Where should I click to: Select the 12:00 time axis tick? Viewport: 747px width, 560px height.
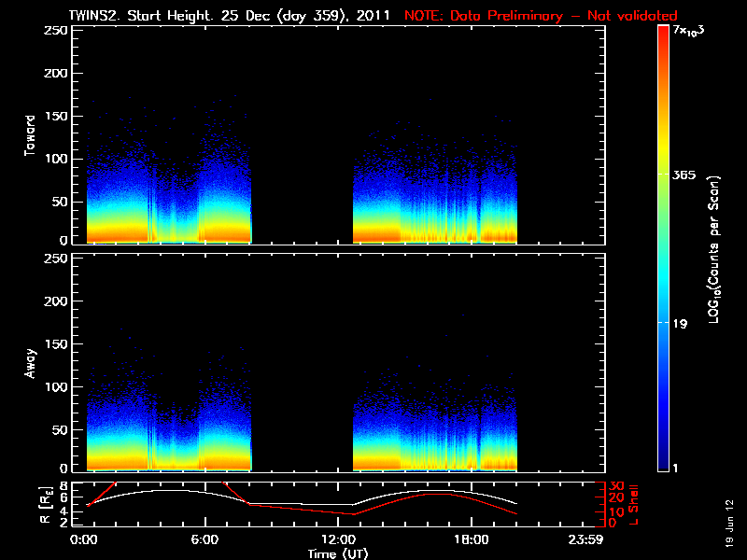click(337, 539)
